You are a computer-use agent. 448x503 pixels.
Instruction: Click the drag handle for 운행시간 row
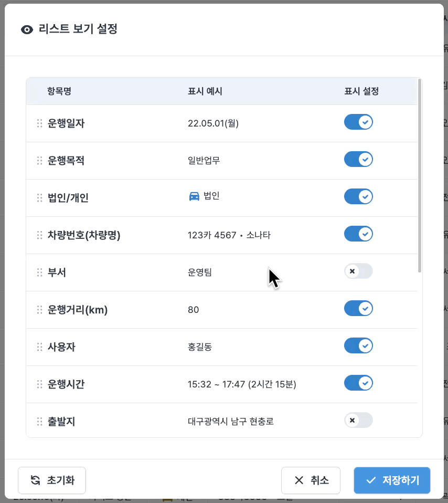click(39, 384)
